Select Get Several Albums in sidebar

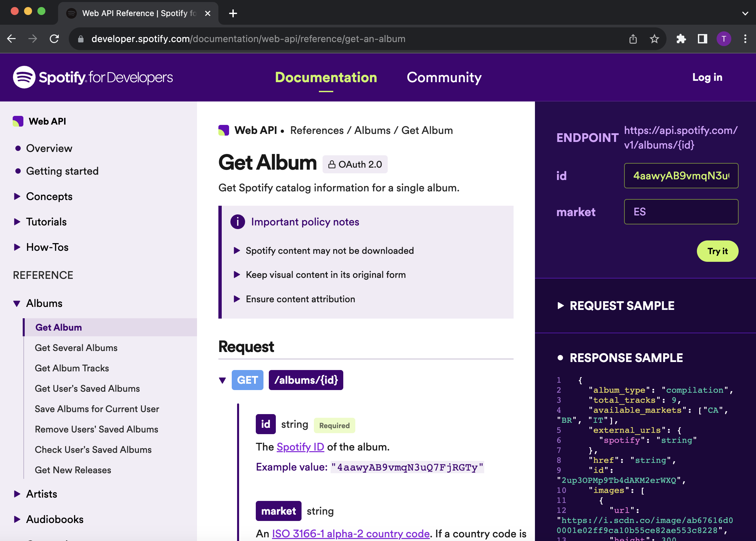(76, 348)
